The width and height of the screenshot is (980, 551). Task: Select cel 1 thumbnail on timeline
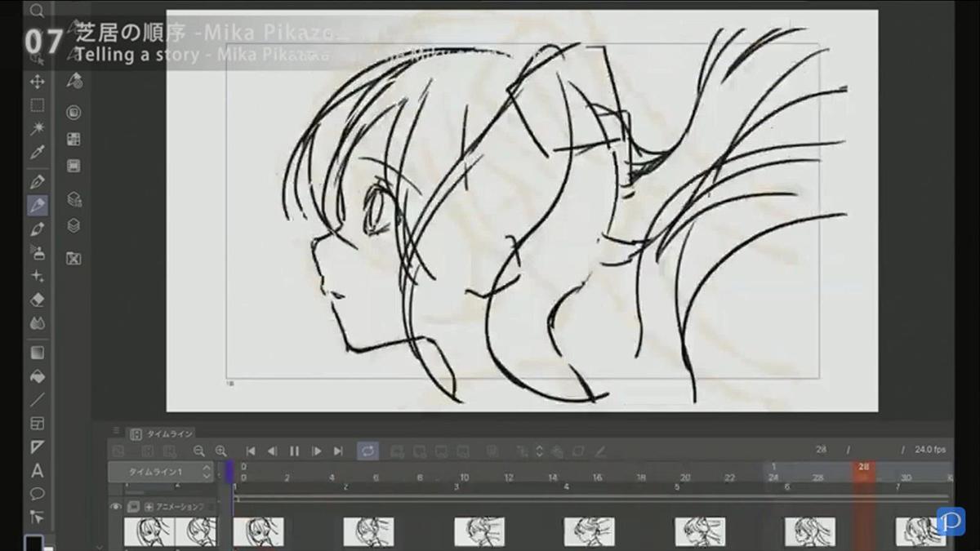click(259, 531)
